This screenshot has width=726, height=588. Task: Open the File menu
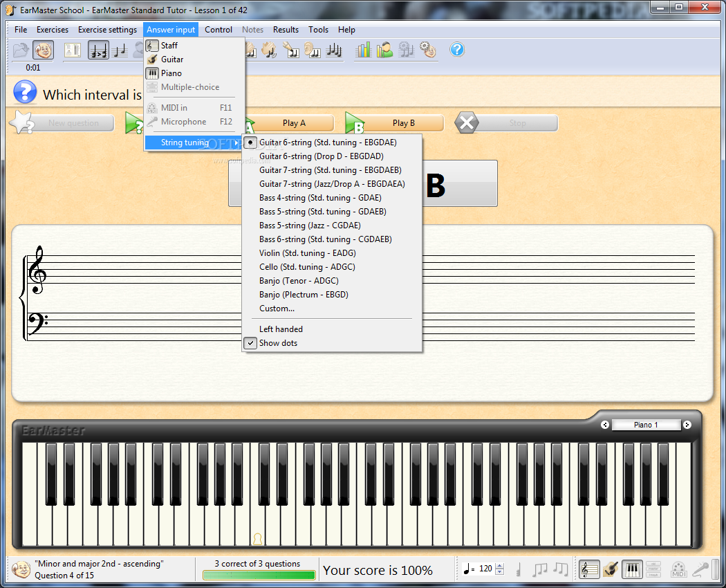21,30
